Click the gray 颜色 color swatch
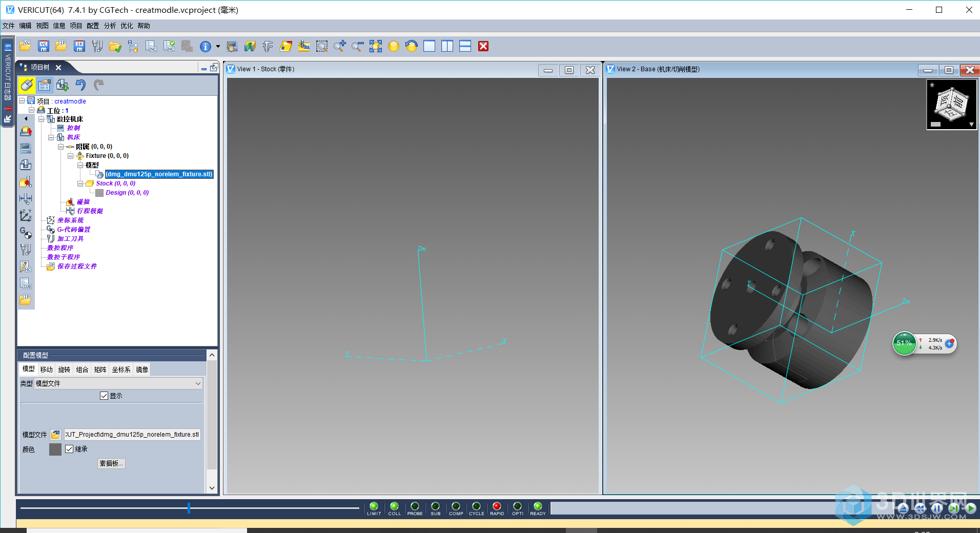 (55, 449)
